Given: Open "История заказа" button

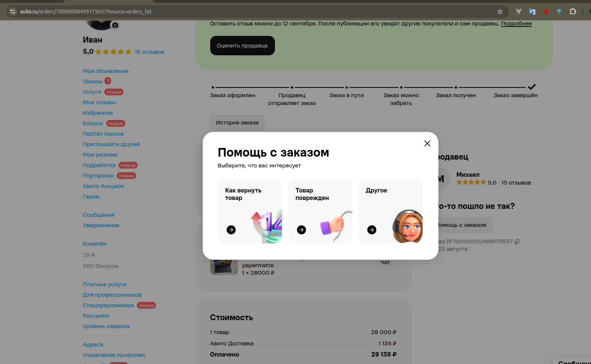Looking at the screenshot, I should (238, 123).
